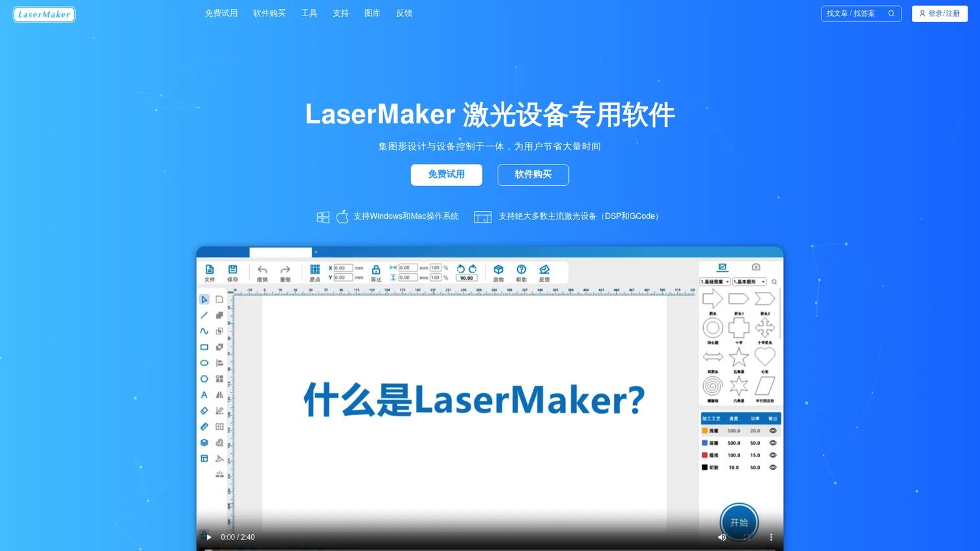Screen dimensions: 980x551
Task: Select the ellipse drawing tool
Action: [x=204, y=363]
